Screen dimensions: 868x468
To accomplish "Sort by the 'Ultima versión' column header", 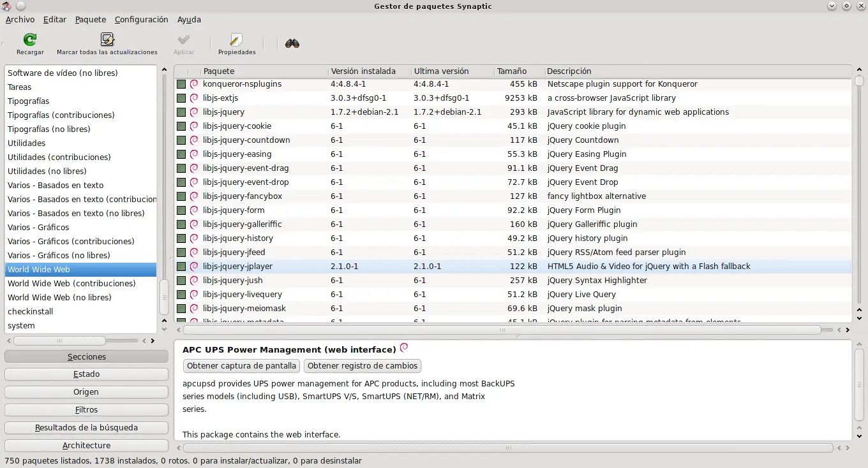I will click(453, 71).
